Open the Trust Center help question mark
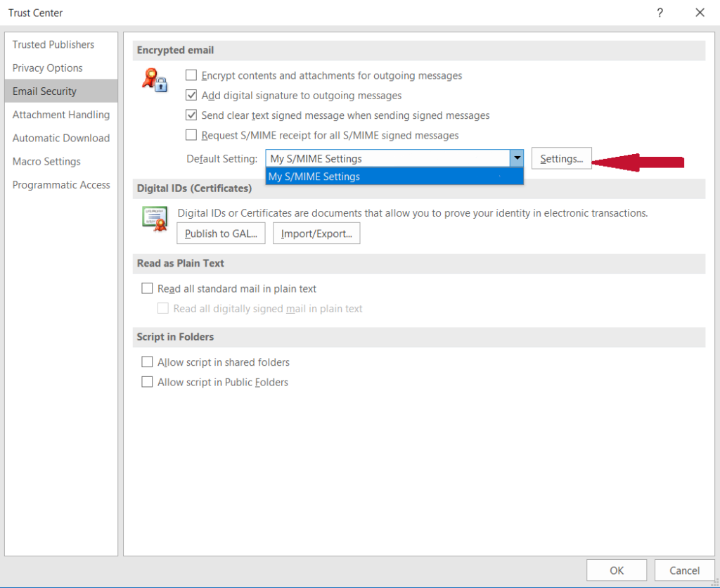Image resolution: width=720 pixels, height=588 pixels. click(660, 13)
